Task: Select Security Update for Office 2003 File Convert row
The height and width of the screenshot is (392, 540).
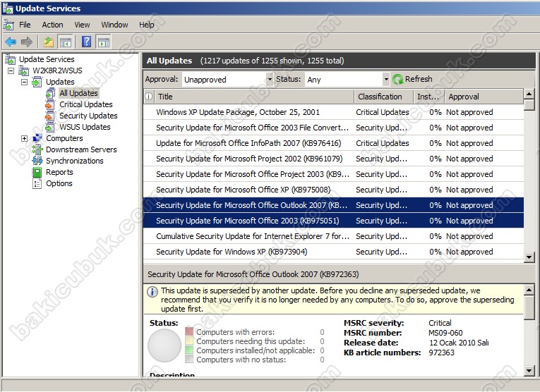Action: [x=333, y=128]
